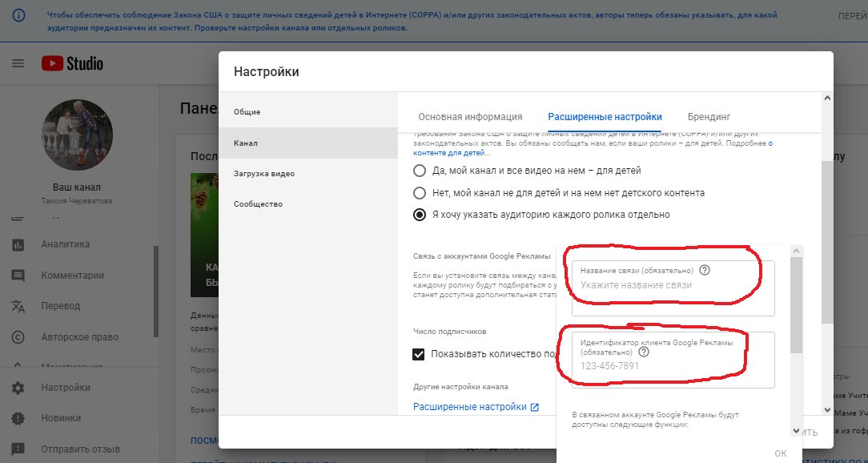
Task: Open Translation icon in sidebar
Action: click(18, 306)
